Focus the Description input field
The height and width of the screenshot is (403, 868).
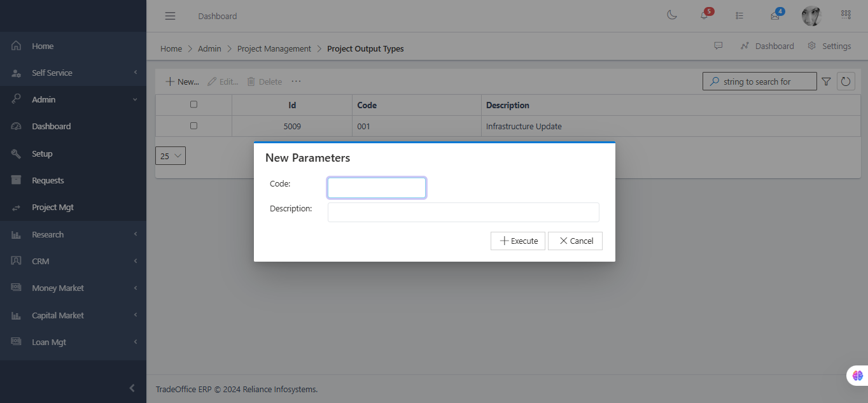click(463, 212)
